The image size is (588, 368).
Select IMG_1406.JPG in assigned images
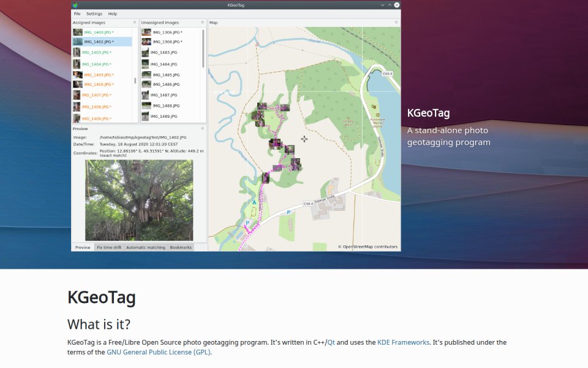(x=102, y=85)
